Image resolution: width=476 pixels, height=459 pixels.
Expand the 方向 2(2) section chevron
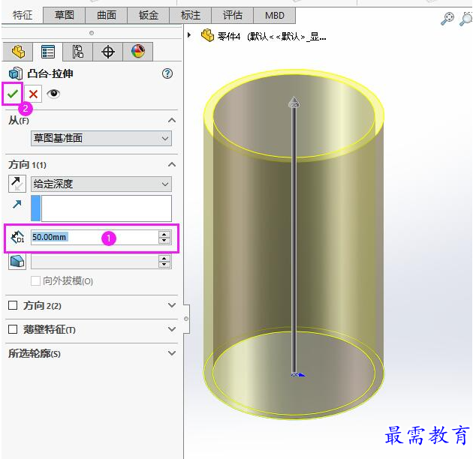[x=172, y=305]
